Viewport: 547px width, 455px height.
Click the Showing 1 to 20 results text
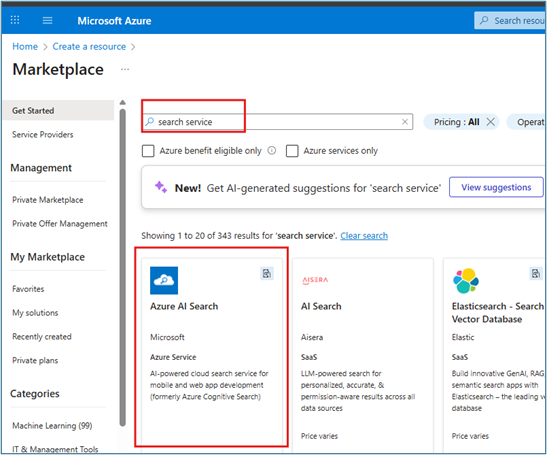[239, 236]
